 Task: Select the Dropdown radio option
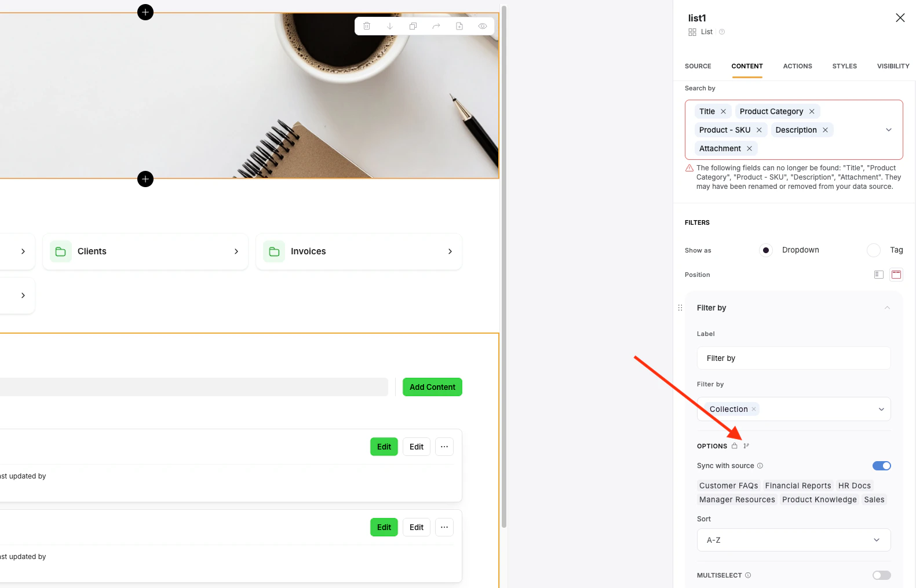click(x=766, y=250)
